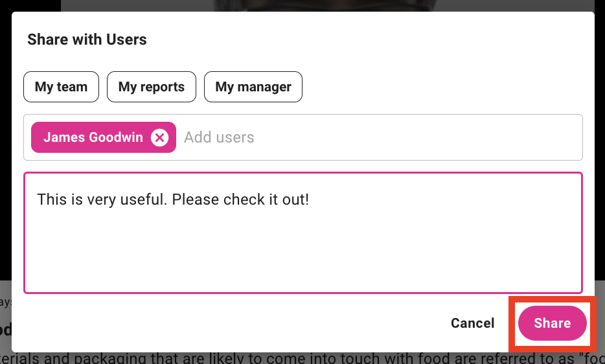Screen dimensions: 605x364
Task: Place cursor after "check it out!" text
Action: pyautogui.click(x=310, y=199)
